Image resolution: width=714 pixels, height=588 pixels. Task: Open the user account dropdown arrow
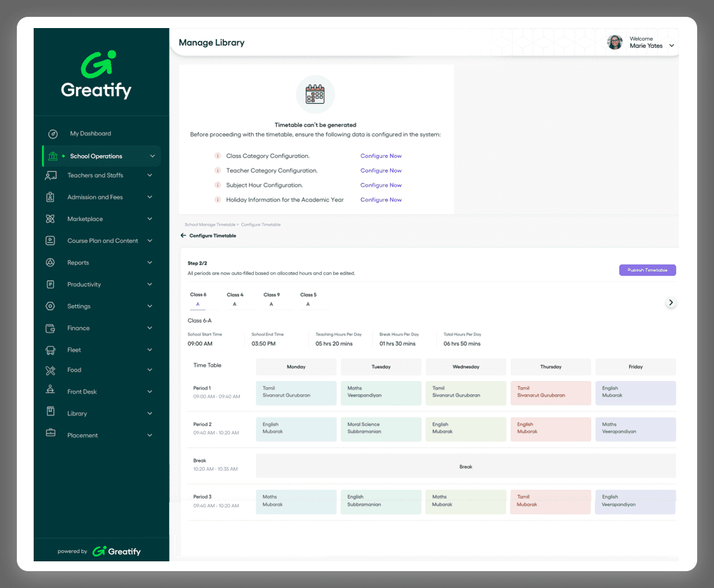click(671, 46)
